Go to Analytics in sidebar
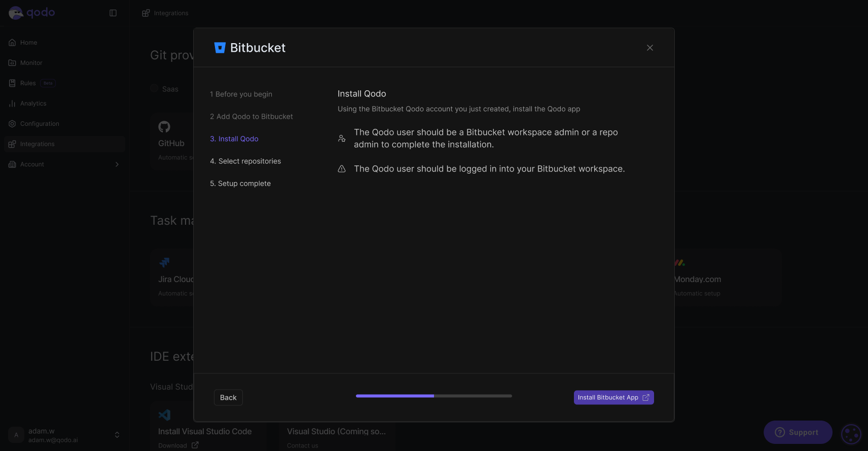 click(x=64, y=103)
